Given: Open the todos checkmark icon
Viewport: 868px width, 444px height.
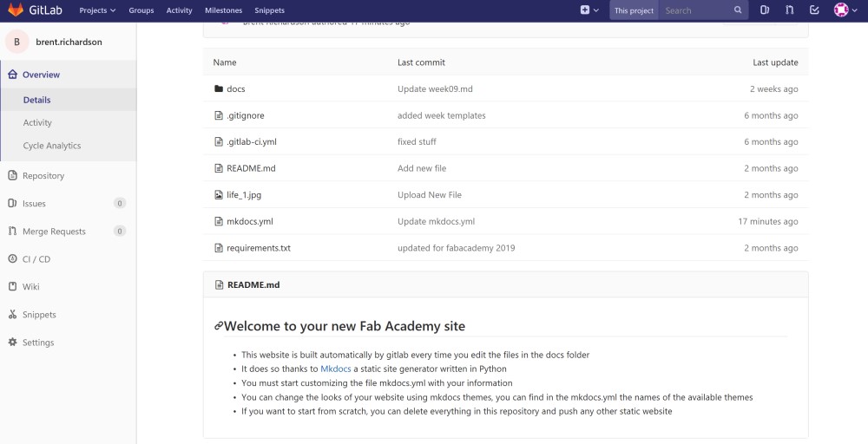Looking at the screenshot, I should click(x=814, y=10).
